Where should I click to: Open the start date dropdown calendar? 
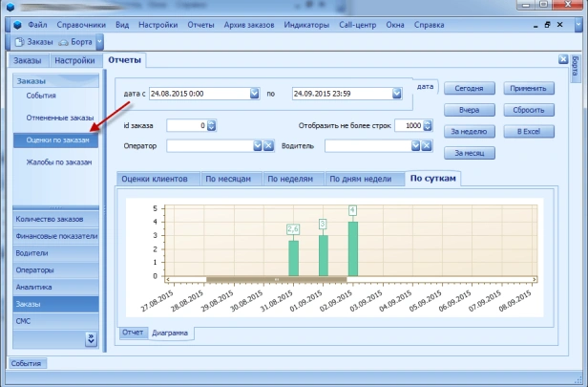point(254,94)
